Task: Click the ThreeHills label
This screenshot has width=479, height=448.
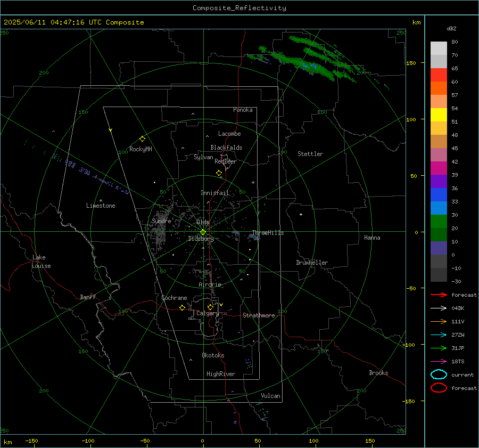Action: click(268, 233)
